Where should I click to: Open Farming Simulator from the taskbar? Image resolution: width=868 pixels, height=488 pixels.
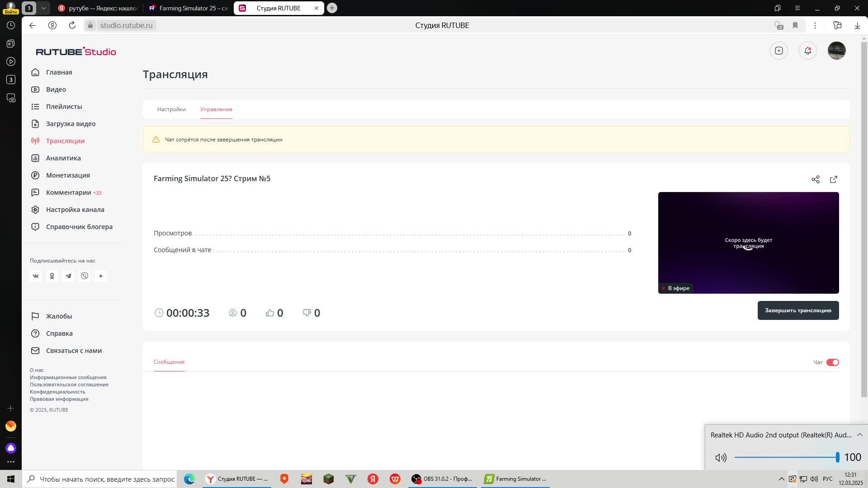[x=515, y=479]
